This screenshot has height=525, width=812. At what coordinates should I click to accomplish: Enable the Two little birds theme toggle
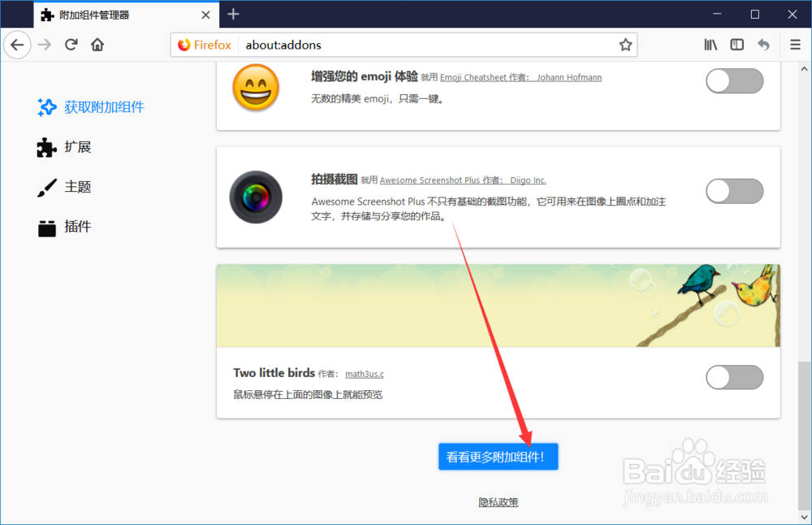pyautogui.click(x=734, y=377)
